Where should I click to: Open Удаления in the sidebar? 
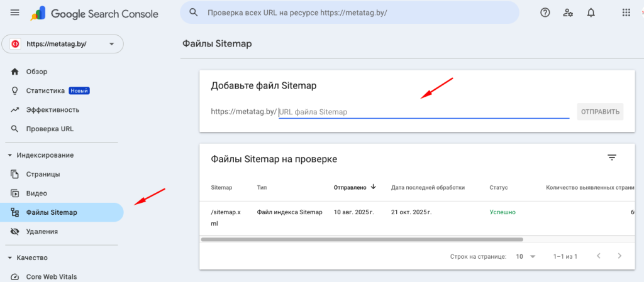[x=62, y=232]
